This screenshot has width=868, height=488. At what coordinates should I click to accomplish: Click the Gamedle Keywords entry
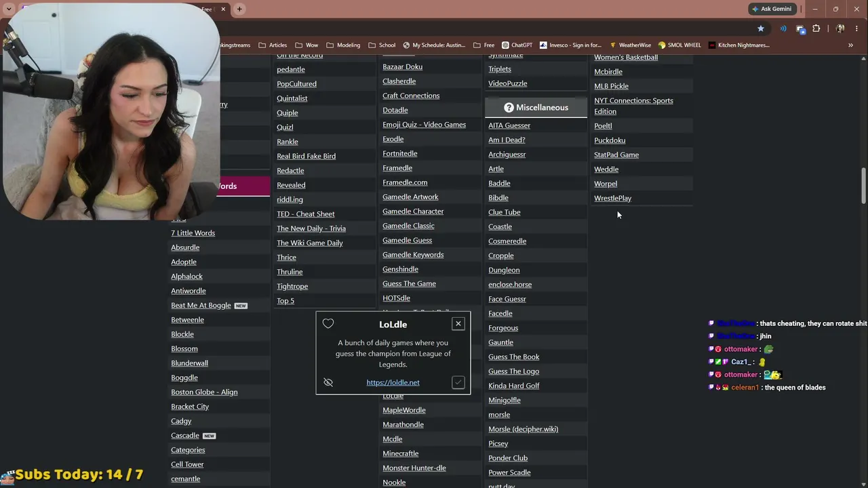click(x=413, y=255)
